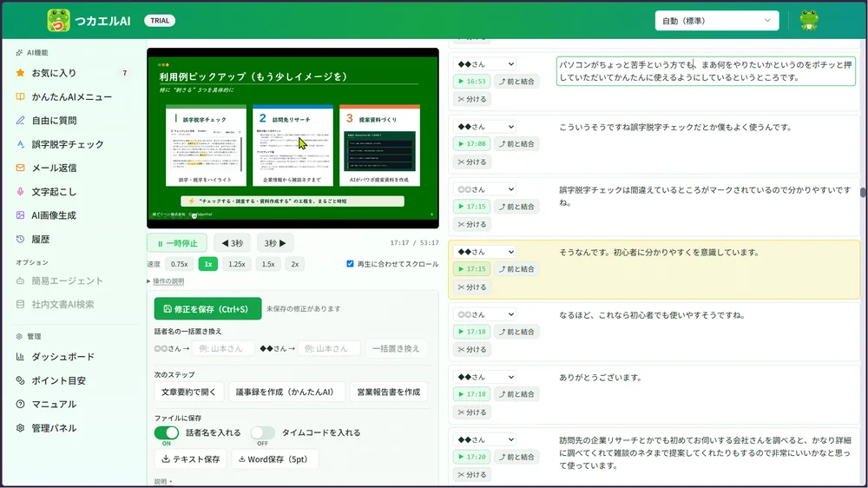Viewport: 868px width, 488px height.
Task: Click 一括置き換え button
Action: point(396,348)
